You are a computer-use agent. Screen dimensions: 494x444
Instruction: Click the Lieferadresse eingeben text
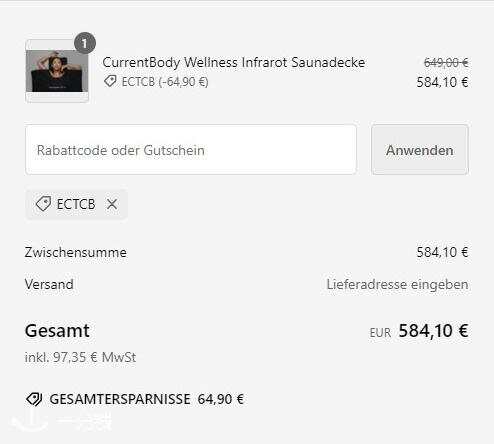point(397,284)
